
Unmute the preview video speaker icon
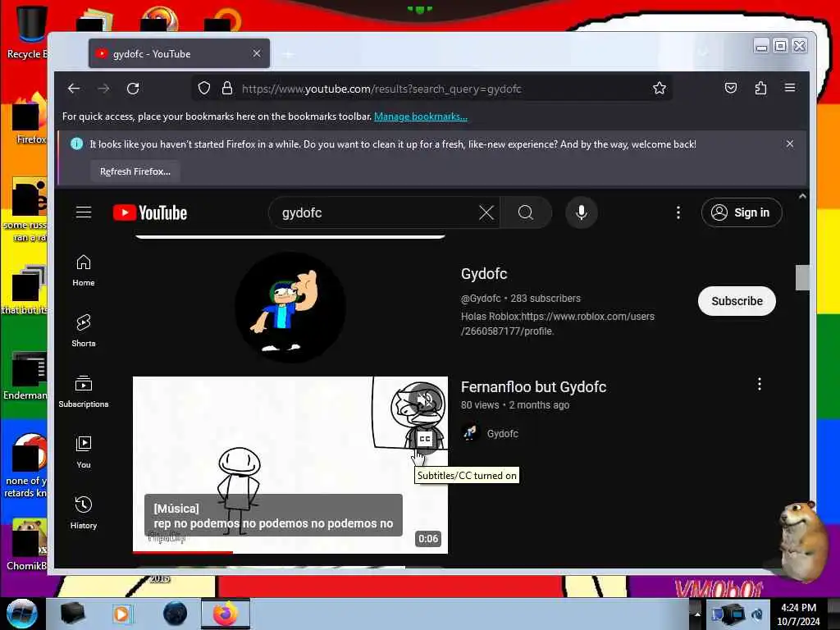tap(425, 400)
